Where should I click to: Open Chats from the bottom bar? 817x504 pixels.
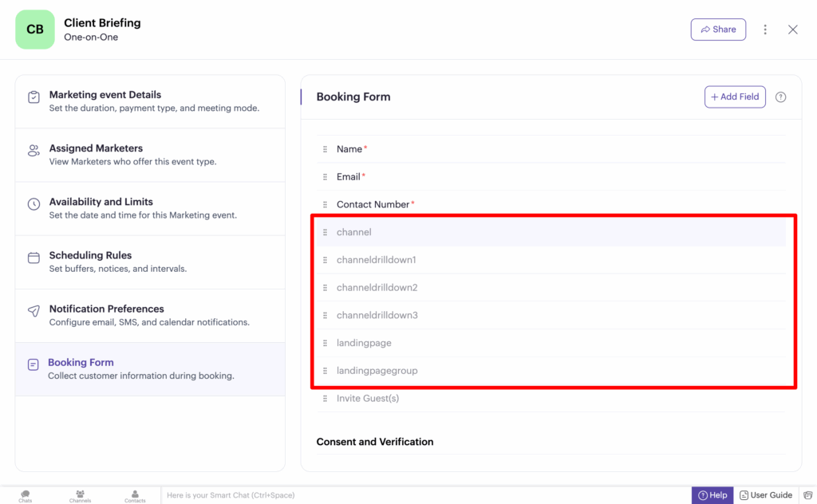click(26, 496)
